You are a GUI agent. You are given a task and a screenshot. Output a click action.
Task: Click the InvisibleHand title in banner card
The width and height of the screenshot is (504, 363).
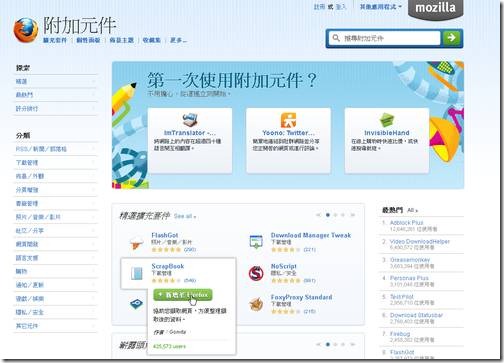tap(387, 133)
